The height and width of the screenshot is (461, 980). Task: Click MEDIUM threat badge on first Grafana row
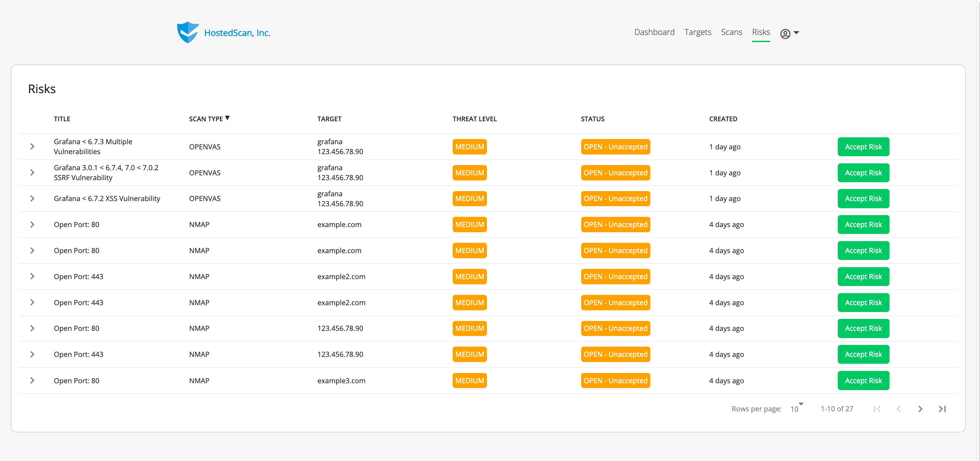click(469, 147)
